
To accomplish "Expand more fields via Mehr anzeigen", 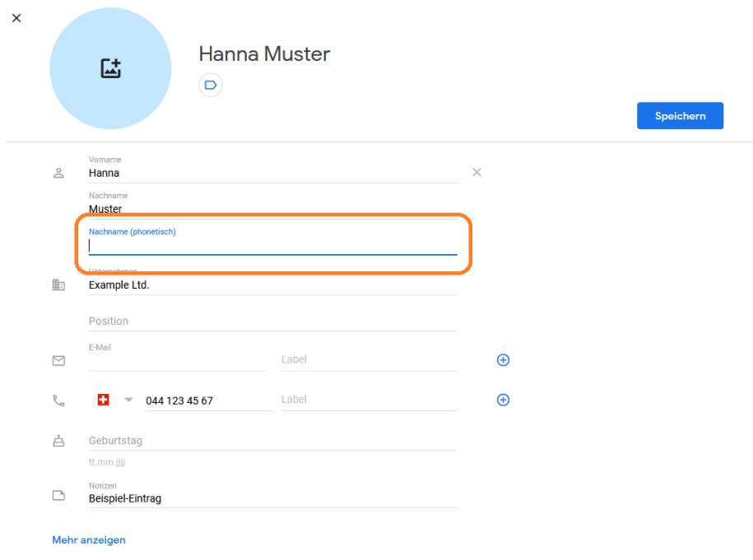I will tap(89, 540).
